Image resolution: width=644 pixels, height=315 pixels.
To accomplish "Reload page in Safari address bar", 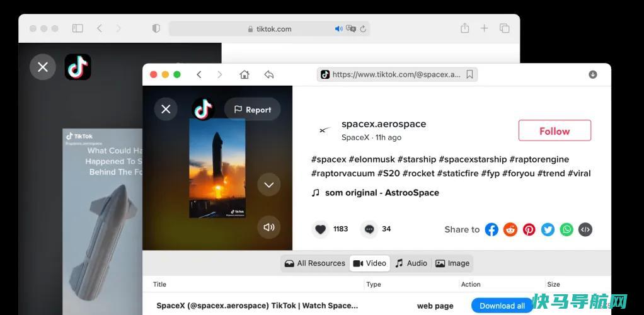I will point(363,29).
